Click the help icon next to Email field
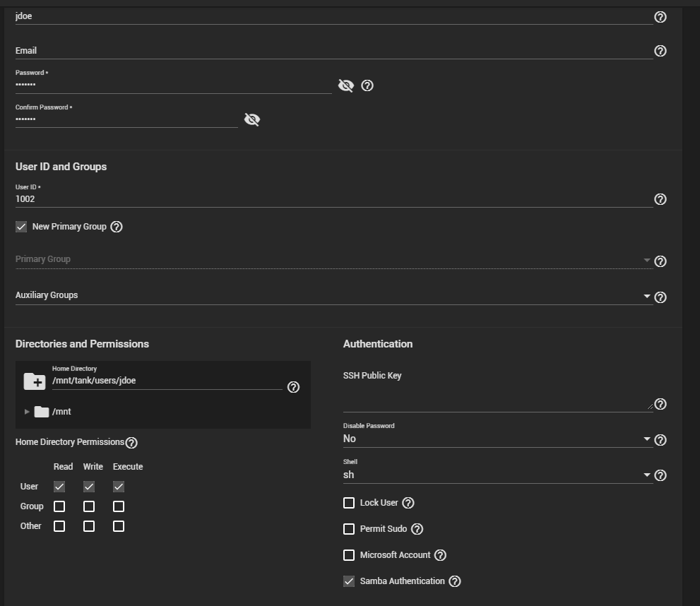The image size is (700, 606). (660, 51)
